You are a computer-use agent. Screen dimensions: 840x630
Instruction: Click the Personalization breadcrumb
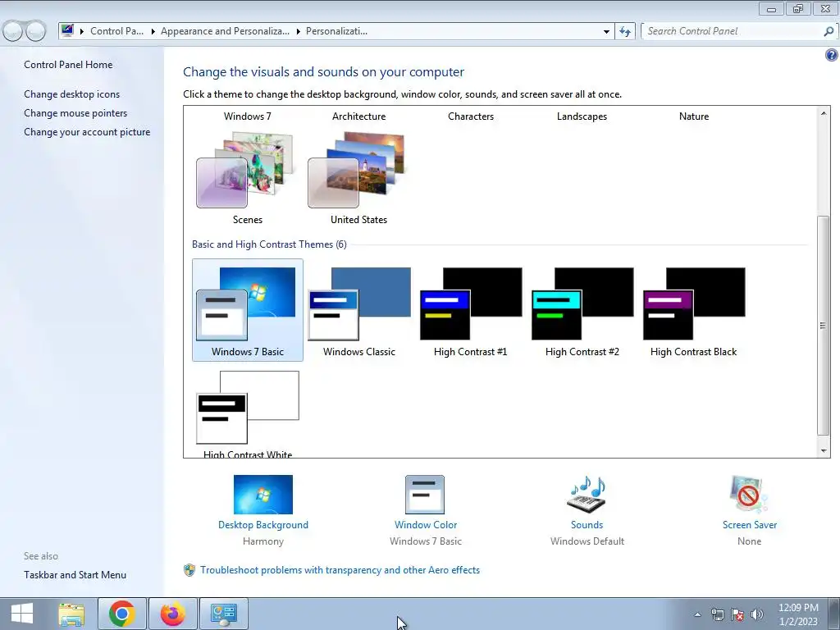point(336,31)
